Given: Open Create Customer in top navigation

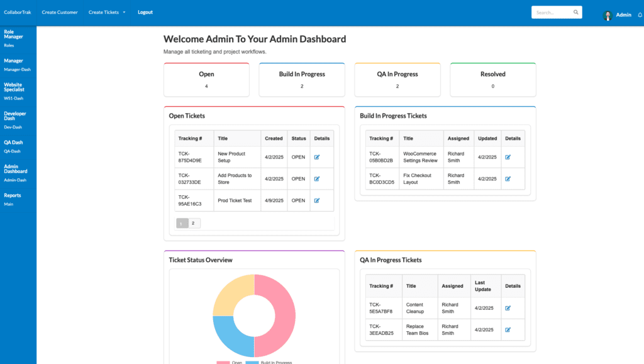Looking at the screenshot, I should pos(60,12).
